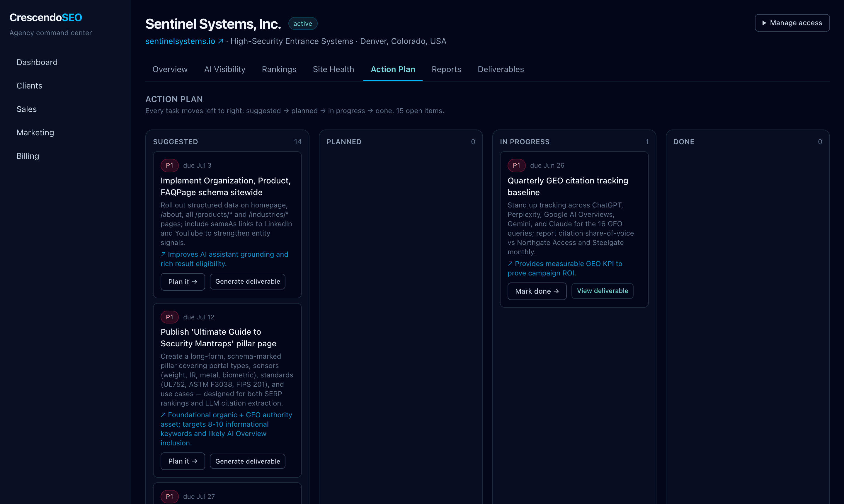Go to Clients in the sidebar
Viewport: 844px width, 504px height.
(x=29, y=86)
